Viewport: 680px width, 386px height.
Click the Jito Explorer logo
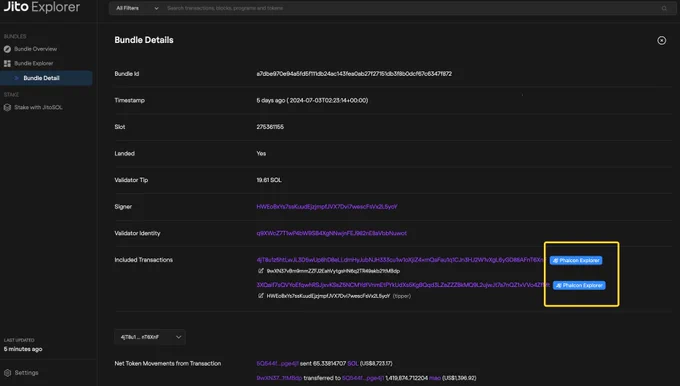tap(42, 7)
